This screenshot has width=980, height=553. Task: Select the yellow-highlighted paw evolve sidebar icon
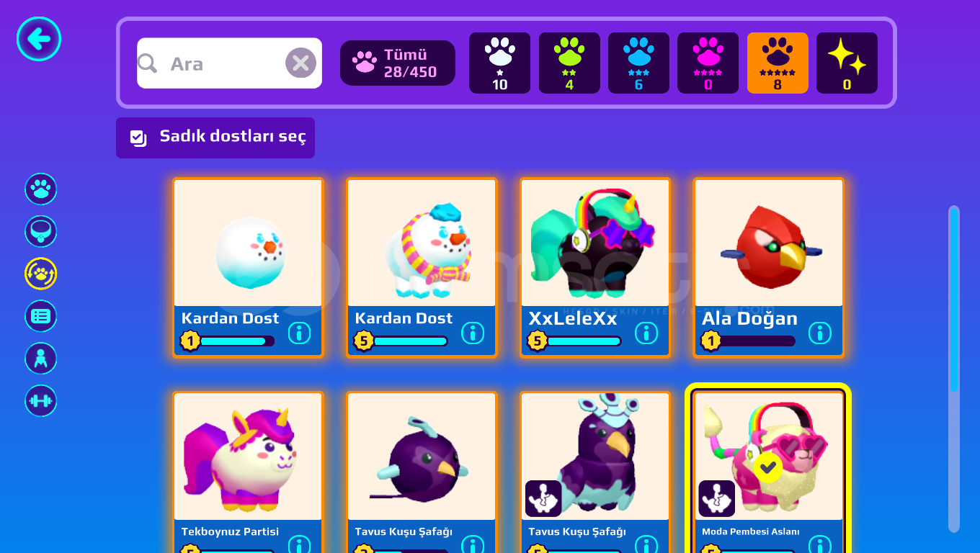(x=41, y=274)
